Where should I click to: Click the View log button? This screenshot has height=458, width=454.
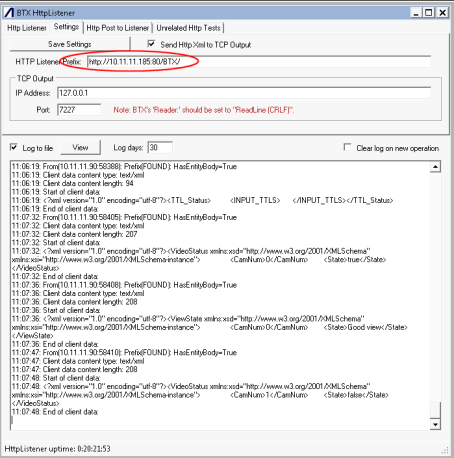(80, 147)
